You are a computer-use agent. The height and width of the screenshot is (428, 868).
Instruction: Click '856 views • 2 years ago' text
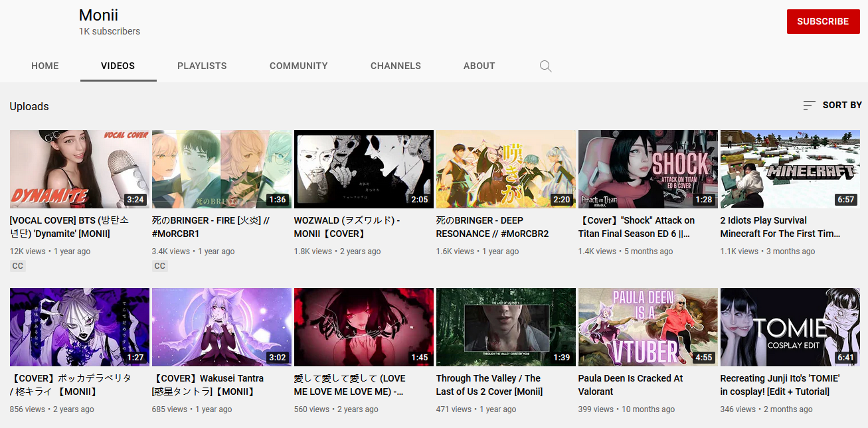point(52,409)
